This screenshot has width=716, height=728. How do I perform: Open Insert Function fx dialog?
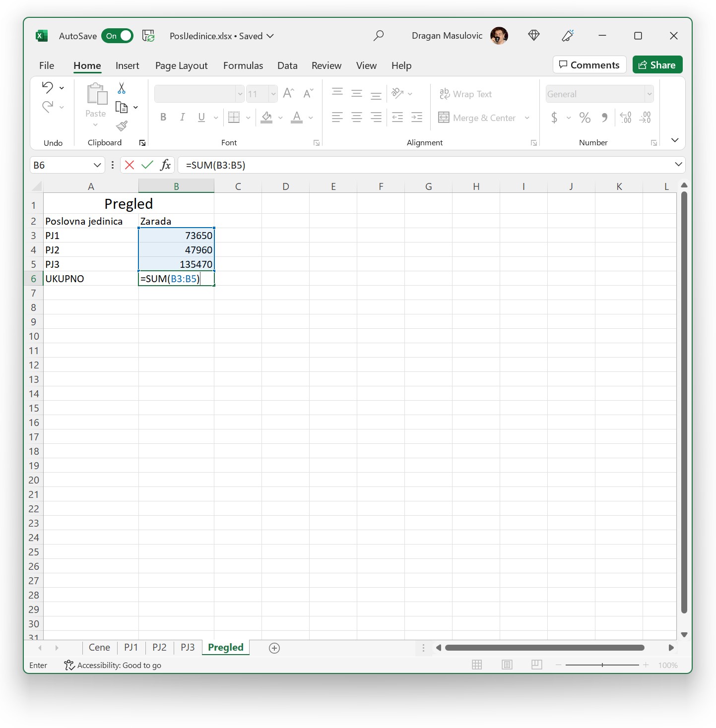click(x=166, y=165)
